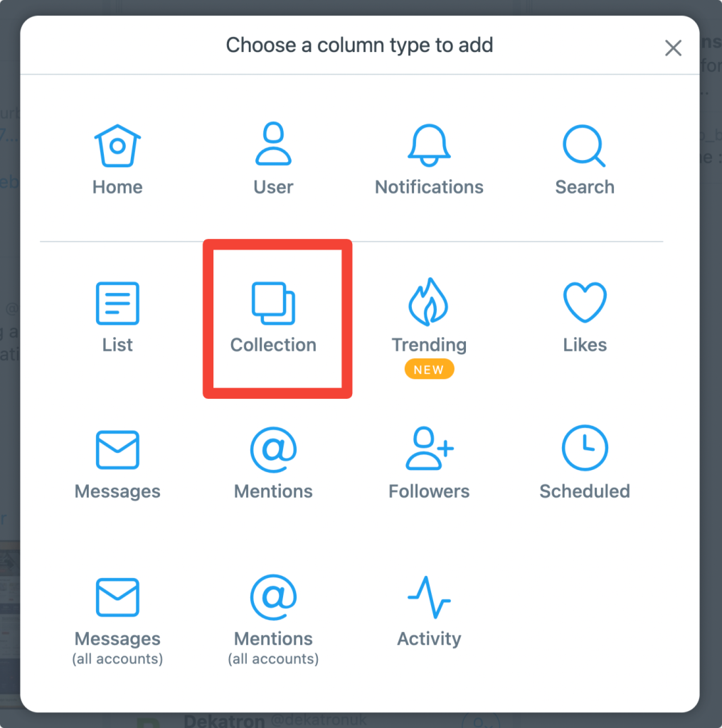722x728 pixels.
Task: Click the bell icon above Notifications
Action: tap(429, 144)
